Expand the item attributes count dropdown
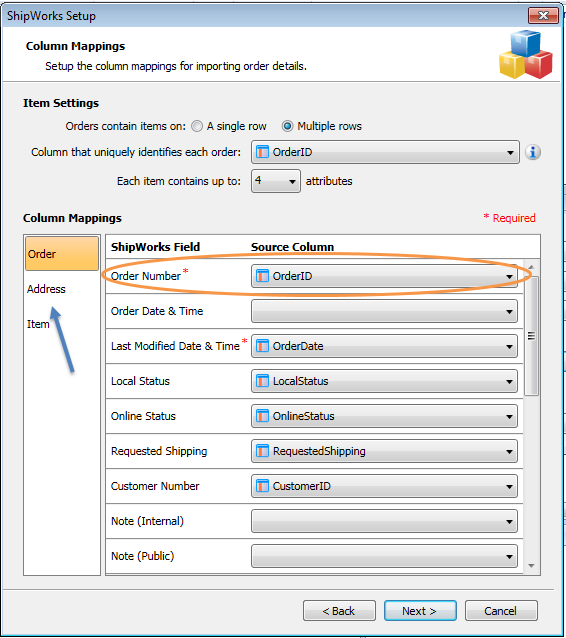The image size is (566, 638). coord(276,181)
